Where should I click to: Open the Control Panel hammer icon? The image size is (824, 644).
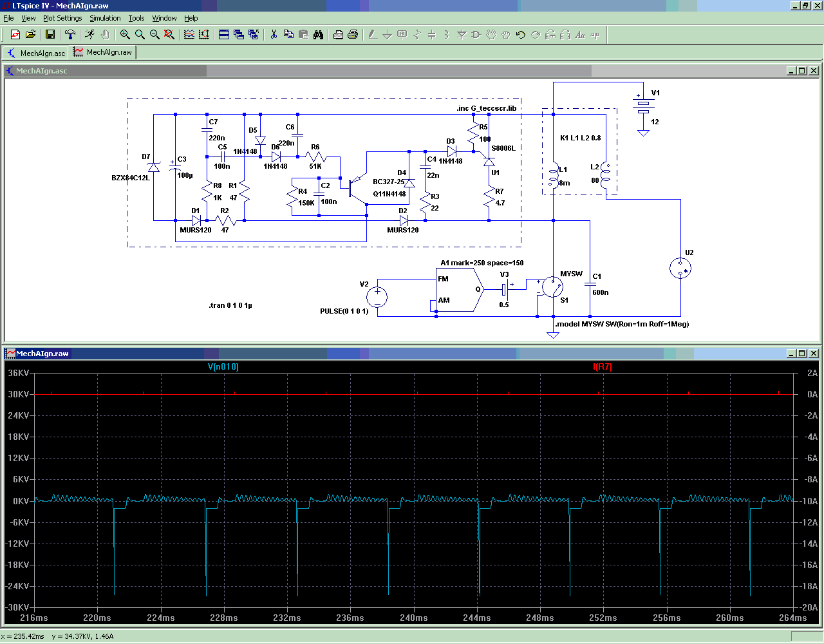70,35
